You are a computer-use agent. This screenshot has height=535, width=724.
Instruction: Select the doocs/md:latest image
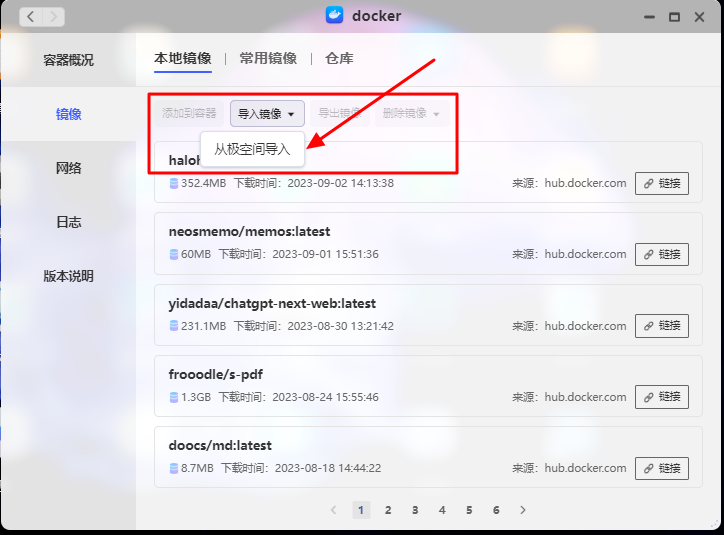tap(428, 457)
